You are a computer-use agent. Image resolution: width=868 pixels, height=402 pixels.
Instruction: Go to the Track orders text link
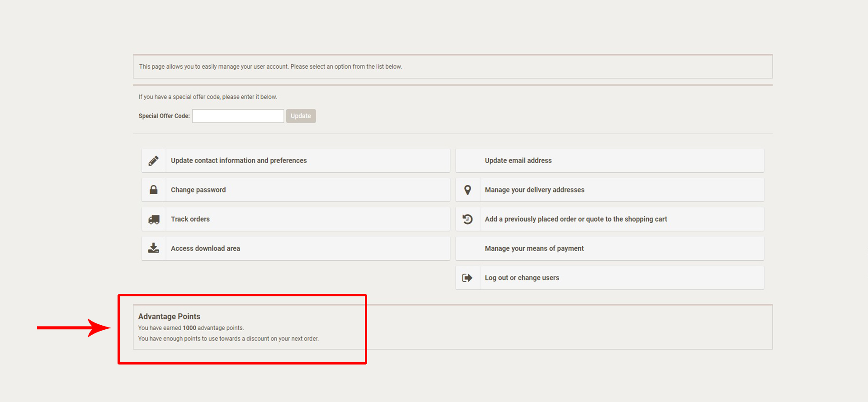tap(190, 219)
